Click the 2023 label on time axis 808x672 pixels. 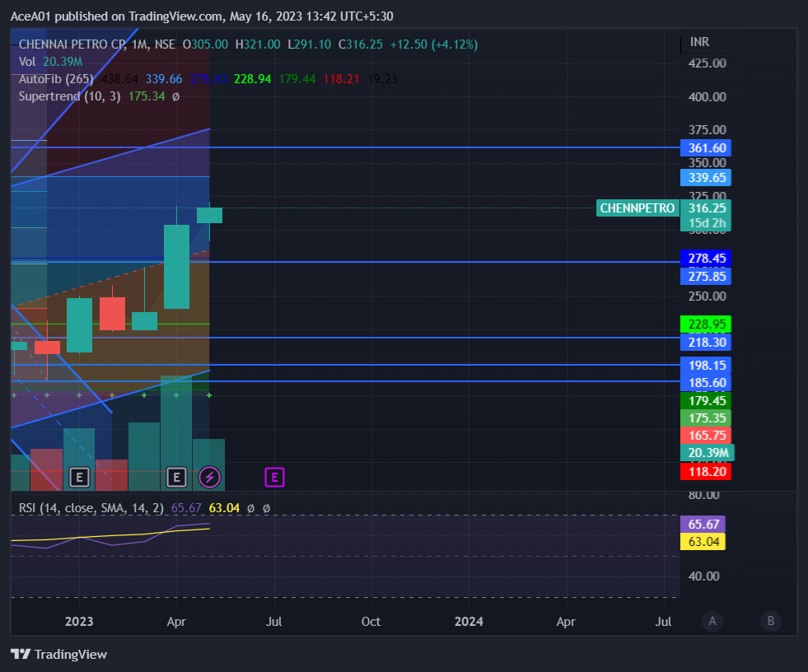(79, 622)
